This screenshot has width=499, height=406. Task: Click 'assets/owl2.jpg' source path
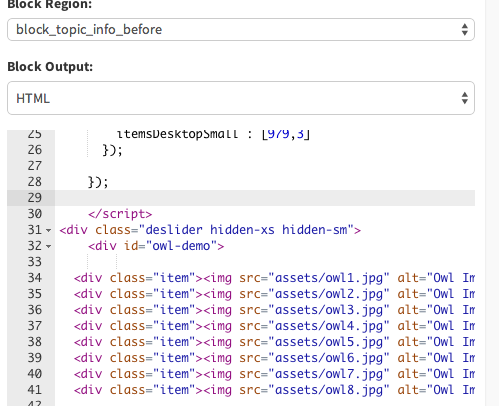click(x=329, y=294)
